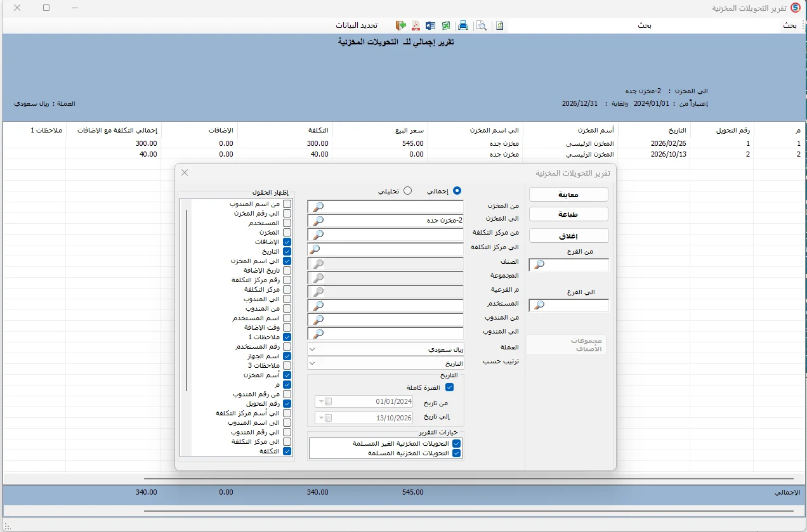
Task: Open lookup for الى المندوب field
Action: tap(318, 333)
